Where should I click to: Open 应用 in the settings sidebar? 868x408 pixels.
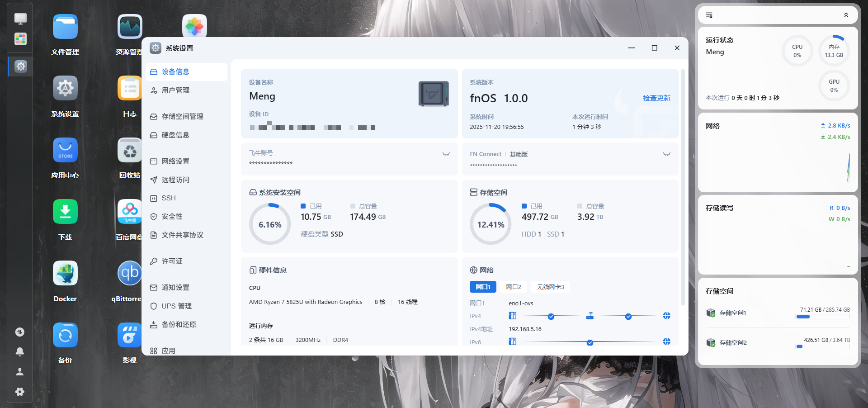[x=186, y=351]
